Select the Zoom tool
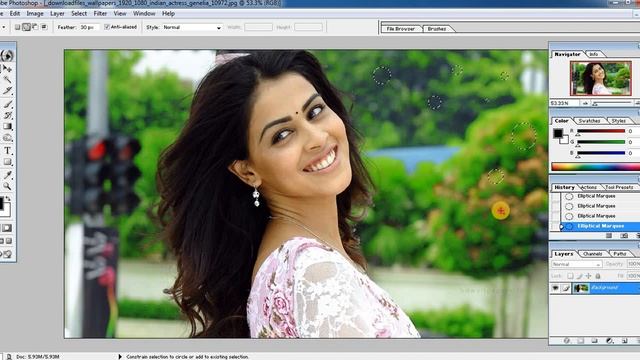This screenshot has height=360, width=640. point(7,186)
